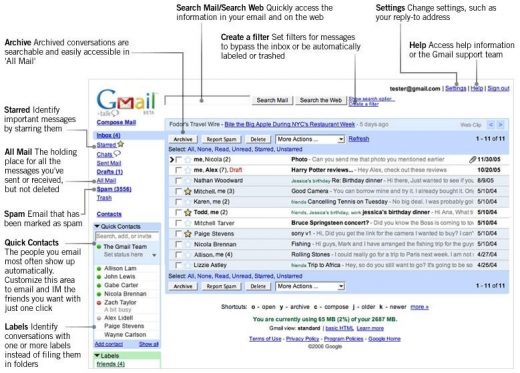Click the chat bubble icon beside Chats

(x=117, y=154)
